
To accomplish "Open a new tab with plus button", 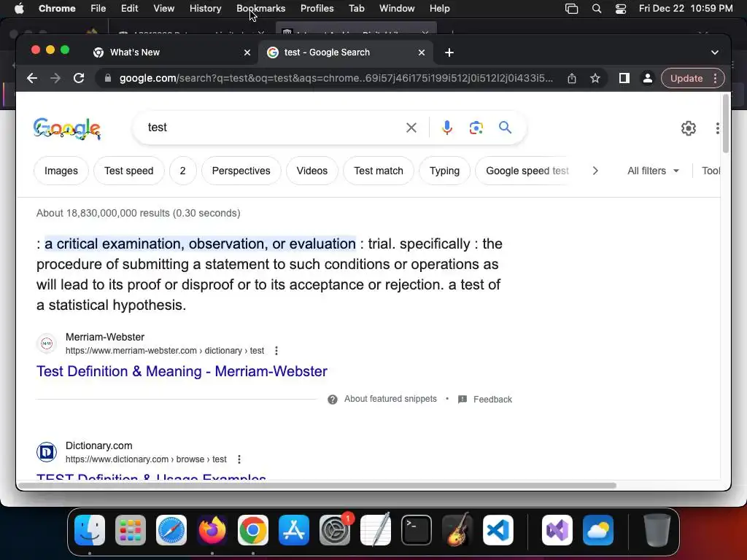I will [449, 52].
